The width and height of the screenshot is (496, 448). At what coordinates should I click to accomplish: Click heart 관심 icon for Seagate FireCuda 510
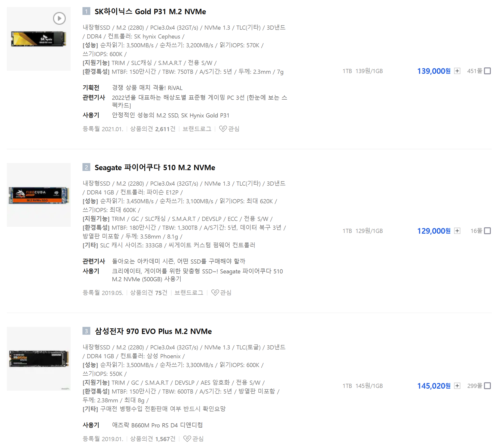tap(215, 293)
